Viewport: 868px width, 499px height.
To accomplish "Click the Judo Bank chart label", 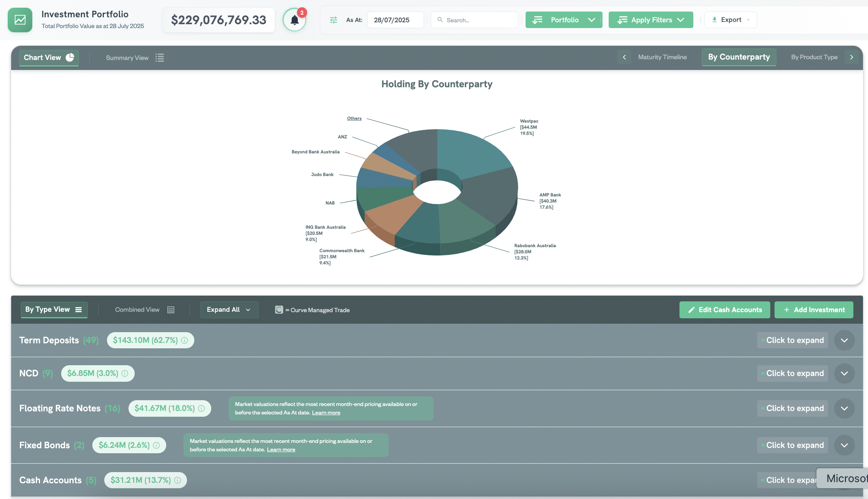I will [322, 175].
